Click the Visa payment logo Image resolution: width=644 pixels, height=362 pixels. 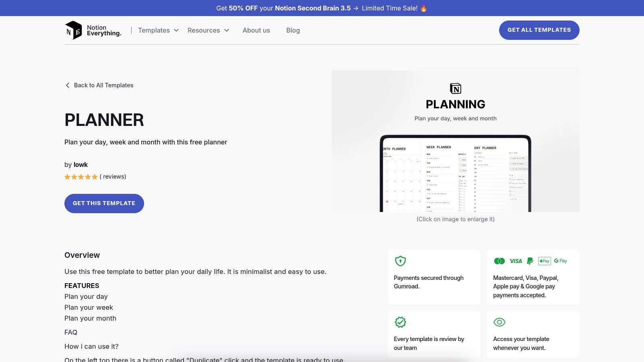pos(516,261)
